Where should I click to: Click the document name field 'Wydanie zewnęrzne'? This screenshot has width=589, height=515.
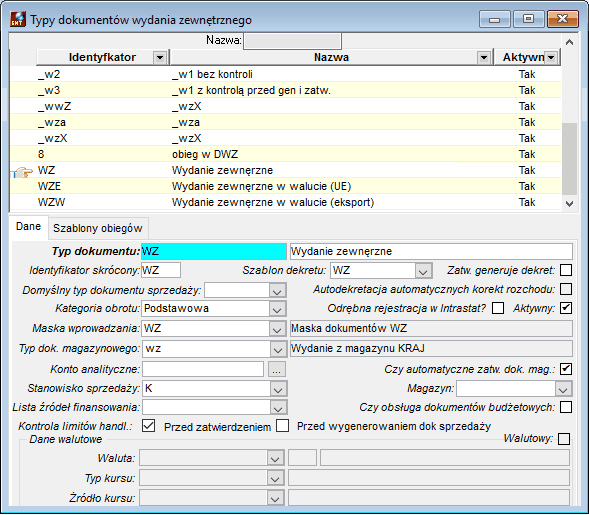431,251
